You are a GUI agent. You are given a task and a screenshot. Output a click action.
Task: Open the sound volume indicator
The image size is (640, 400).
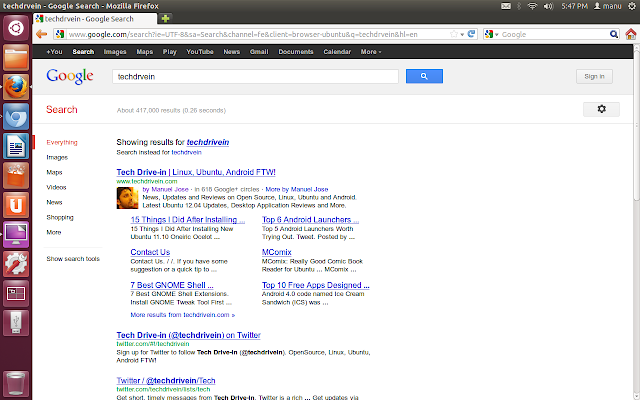[x=548, y=6]
